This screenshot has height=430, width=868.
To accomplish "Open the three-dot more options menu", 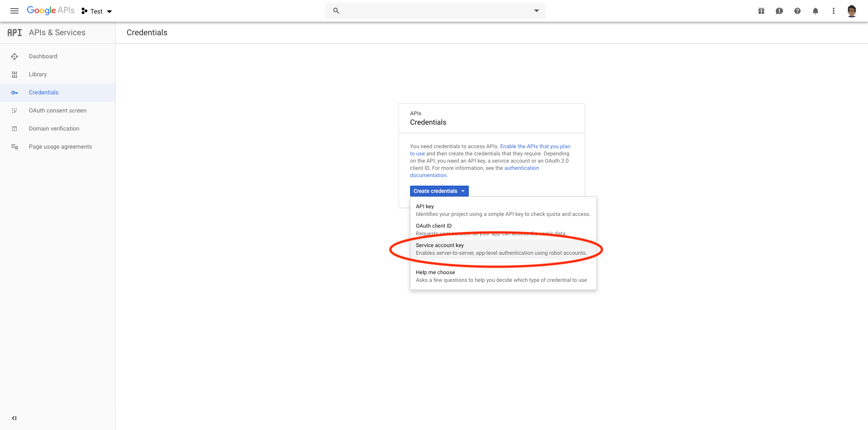I will click(x=834, y=11).
